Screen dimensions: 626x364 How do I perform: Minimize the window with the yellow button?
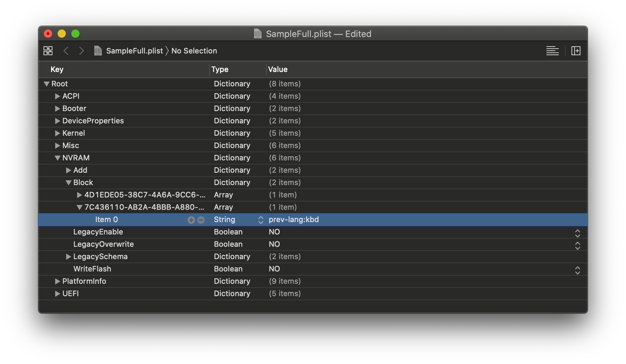(x=62, y=34)
